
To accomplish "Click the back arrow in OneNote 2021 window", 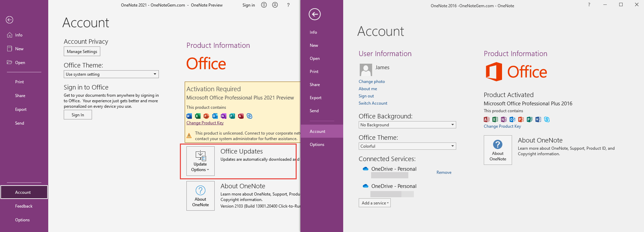I will click(x=10, y=20).
